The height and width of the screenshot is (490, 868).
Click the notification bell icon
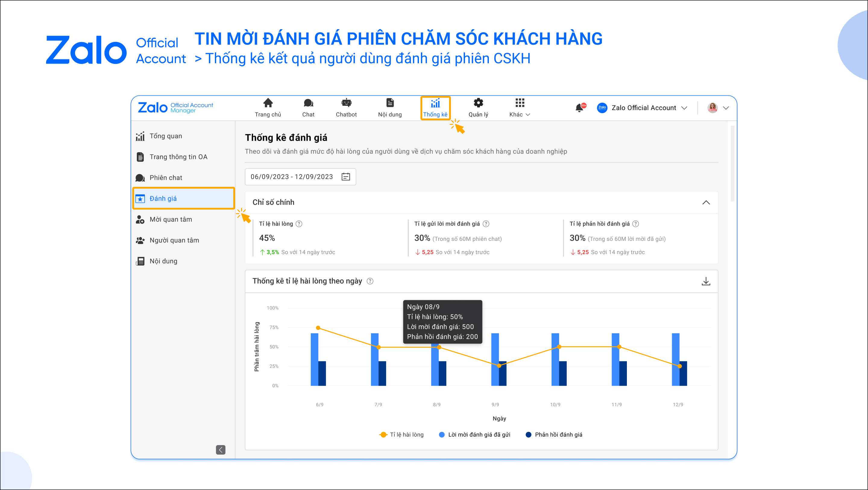tap(580, 108)
